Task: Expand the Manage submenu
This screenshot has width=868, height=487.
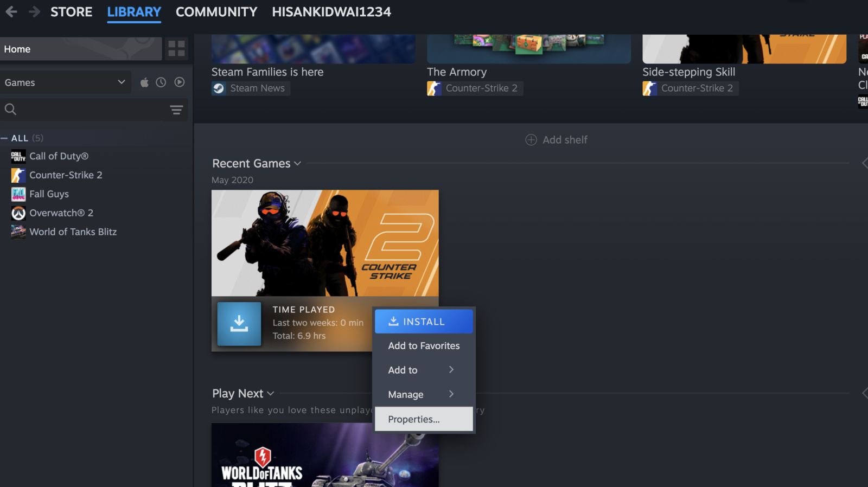Action: (424, 395)
